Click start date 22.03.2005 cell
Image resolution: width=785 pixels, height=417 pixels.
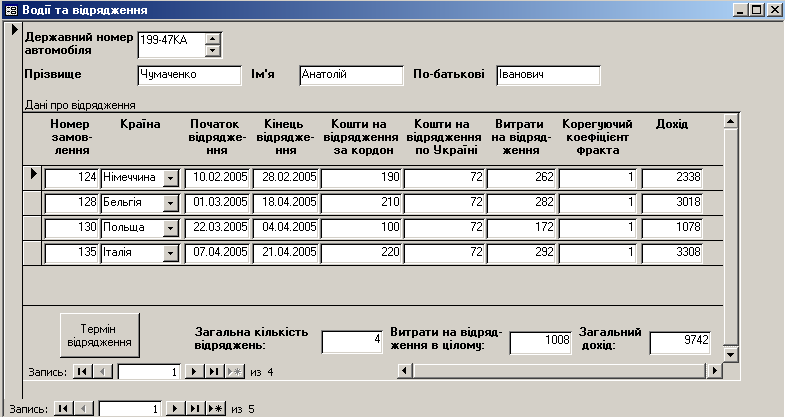217,228
